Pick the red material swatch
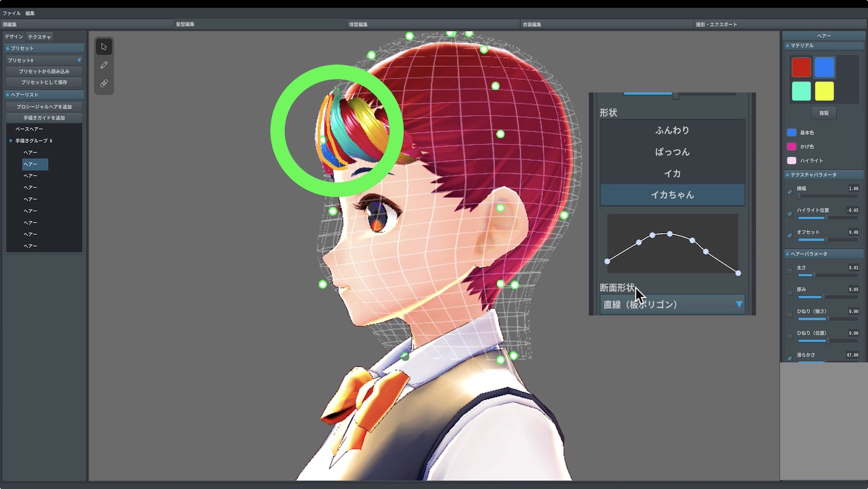Image resolution: width=868 pixels, height=489 pixels. coord(801,68)
